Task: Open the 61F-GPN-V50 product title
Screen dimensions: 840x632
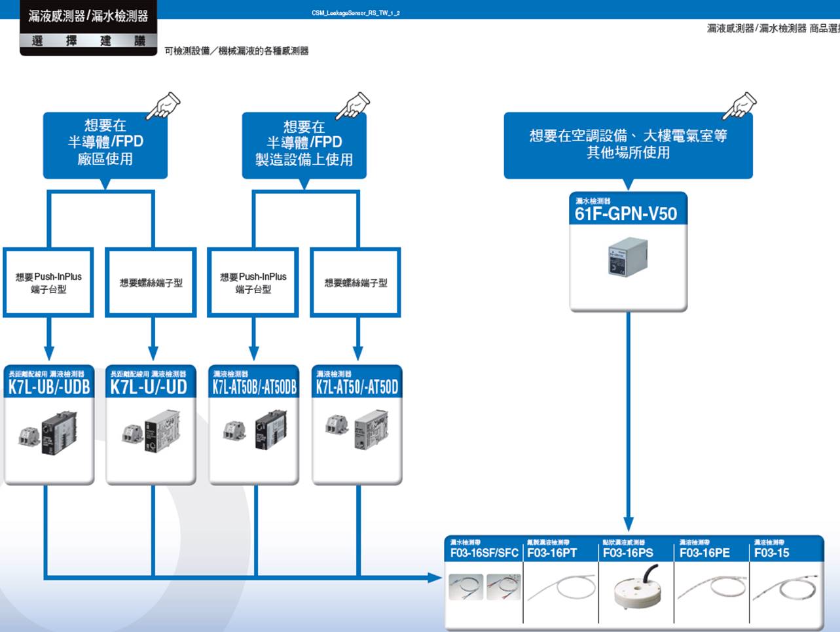Action: [x=626, y=214]
